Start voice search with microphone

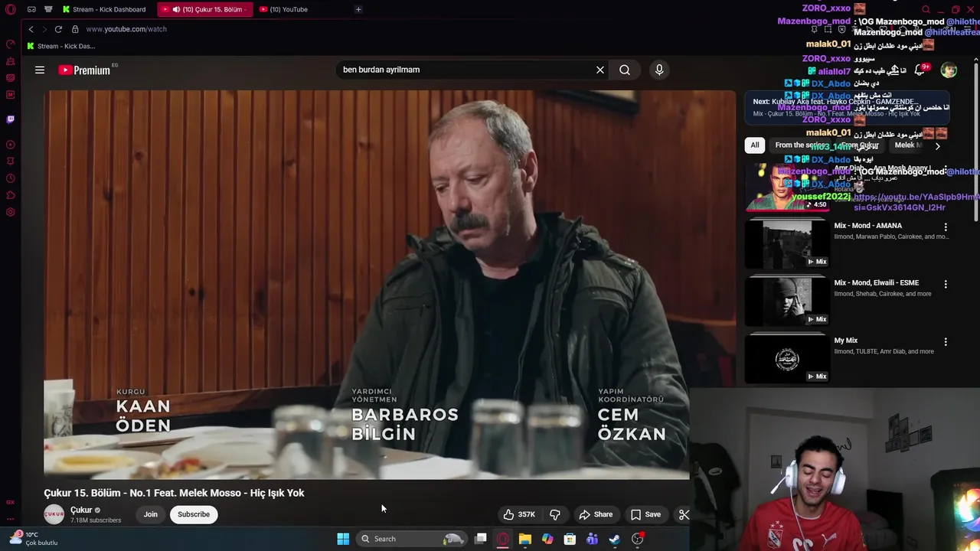pos(659,70)
